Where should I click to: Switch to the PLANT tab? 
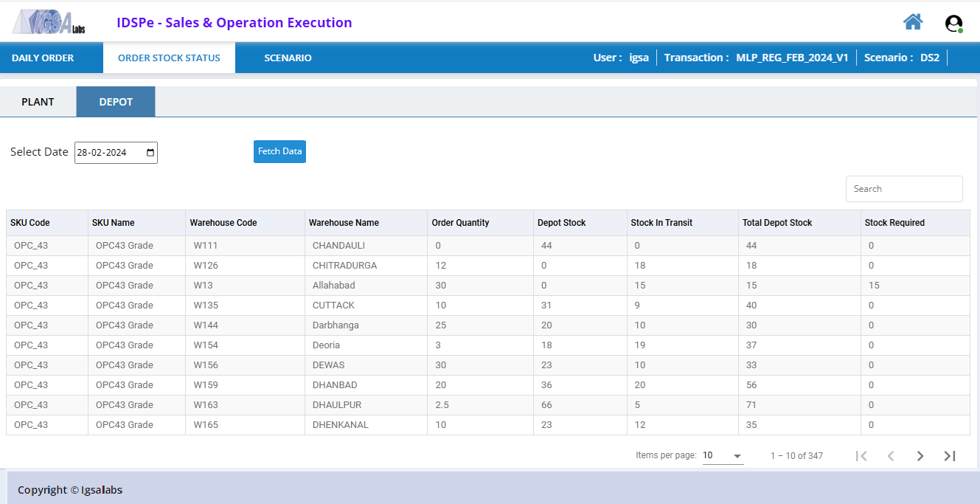pos(38,102)
